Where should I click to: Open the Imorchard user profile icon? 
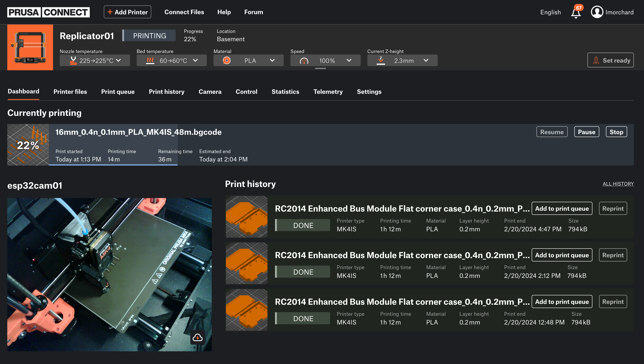coord(597,12)
